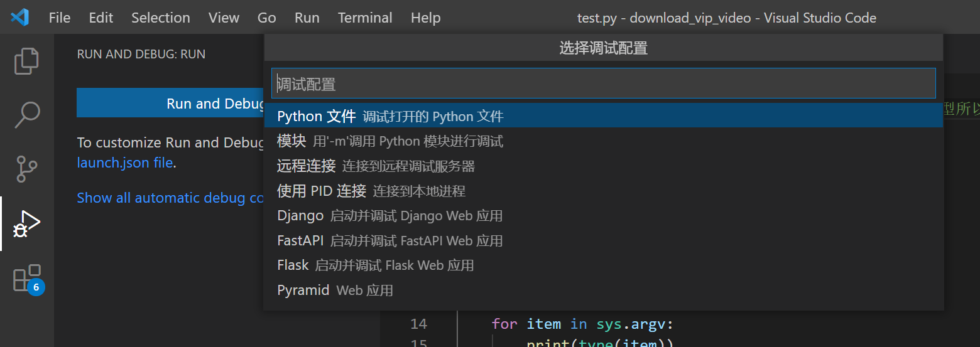The height and width of the screenshot is (347, 980).
Task: Open the File menu
Action: click(60, 18)
